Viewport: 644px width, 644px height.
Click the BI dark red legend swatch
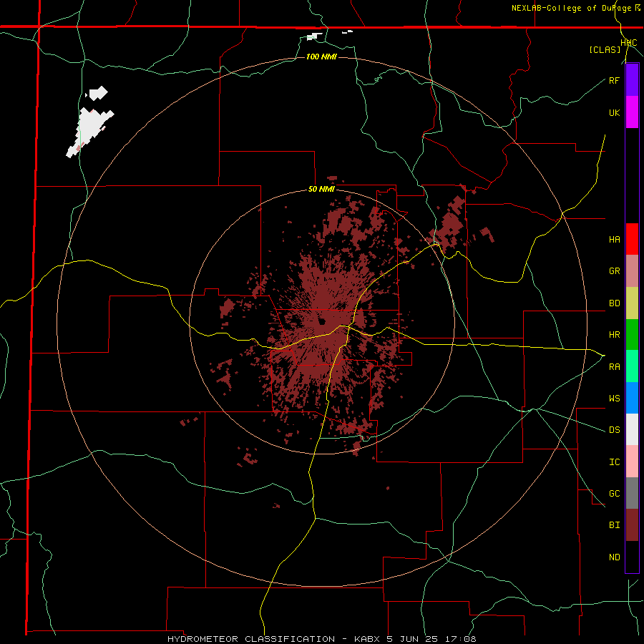(x=632, y=525)
